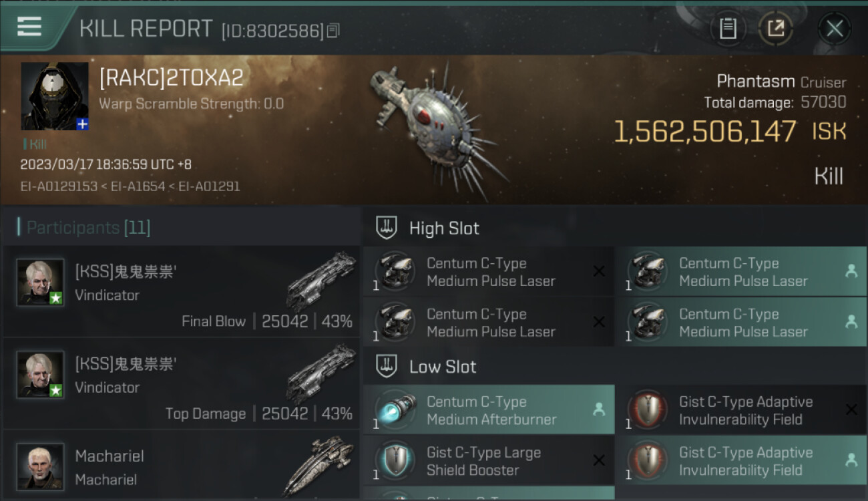This screenshot has width=868, height=501.
Task: Open the hamburger menu beside Kill Report
Action: pyautogui.click(x=29, y=27)
